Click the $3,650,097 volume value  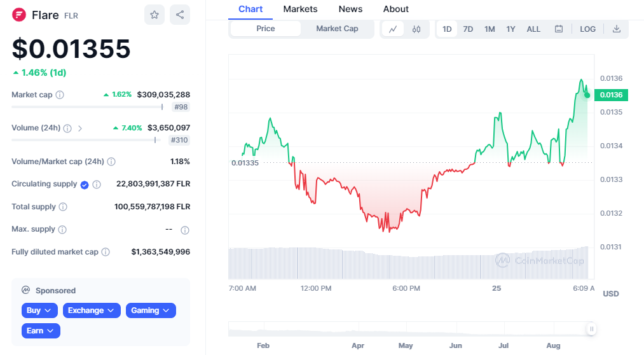pos(169,128)
